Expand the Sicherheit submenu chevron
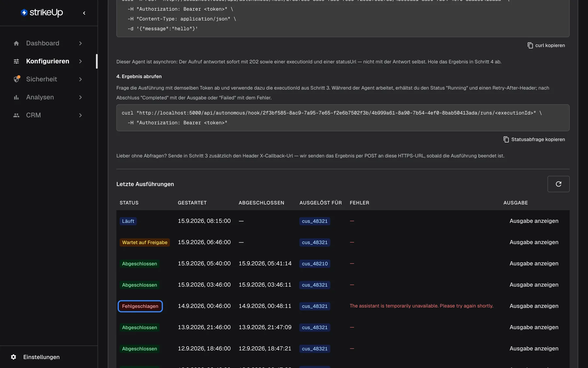The width and height of the screenshot is (588, 368). pos(80,79)
